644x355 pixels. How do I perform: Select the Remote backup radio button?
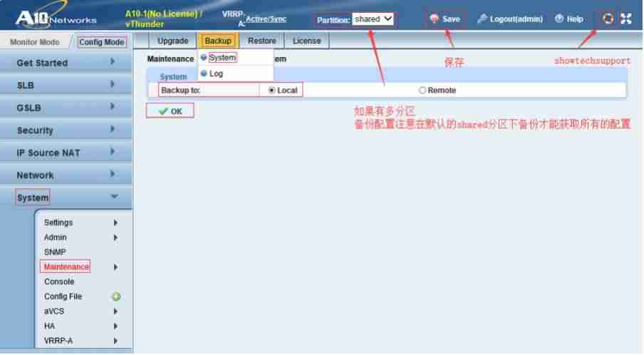click(x=422, y=91)
